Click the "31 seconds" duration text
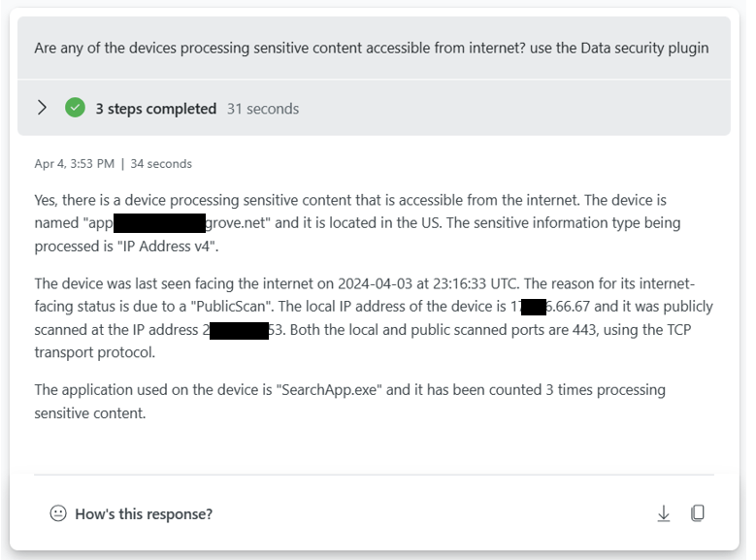The height and width of the screenshot is (560, 756). pyautogui.click(x=263, y=109)
